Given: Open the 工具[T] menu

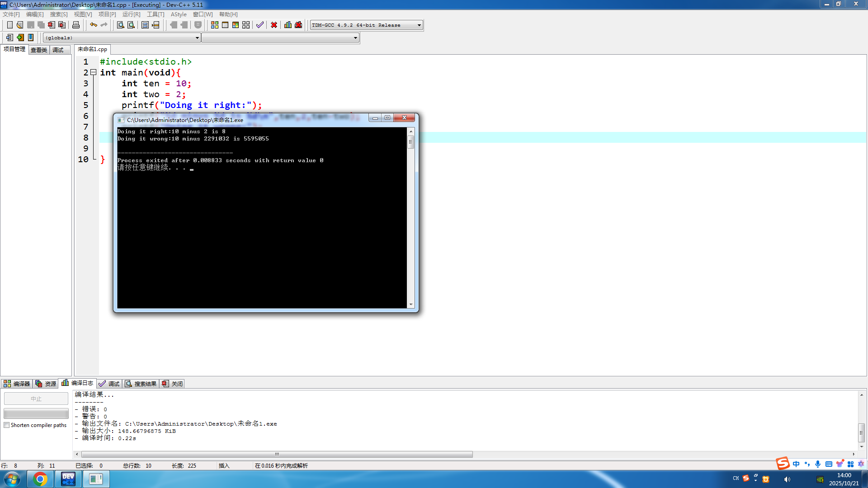Looking at the screenshot, I should tap(155, 14).
